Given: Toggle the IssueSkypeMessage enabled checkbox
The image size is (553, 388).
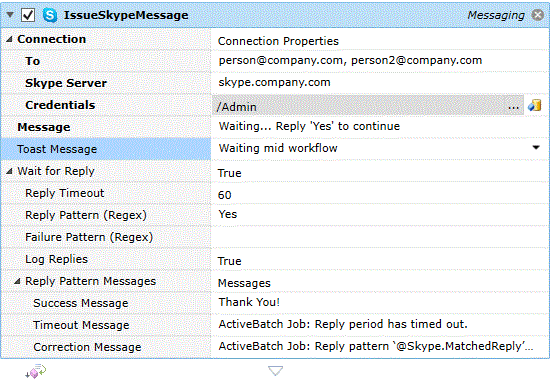Looking at the screenshot, I should point(28,15).
